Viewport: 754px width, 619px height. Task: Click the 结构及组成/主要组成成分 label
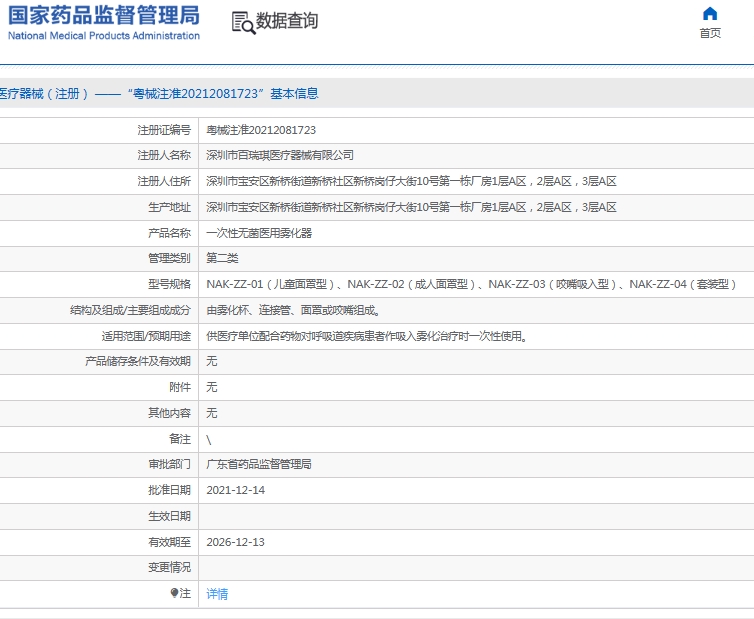130,310
